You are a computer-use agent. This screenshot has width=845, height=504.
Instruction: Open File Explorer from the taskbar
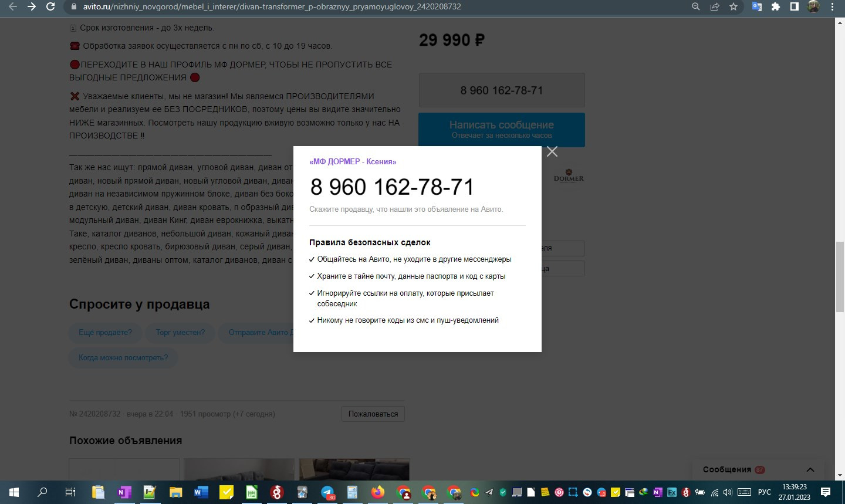(175, 492)
